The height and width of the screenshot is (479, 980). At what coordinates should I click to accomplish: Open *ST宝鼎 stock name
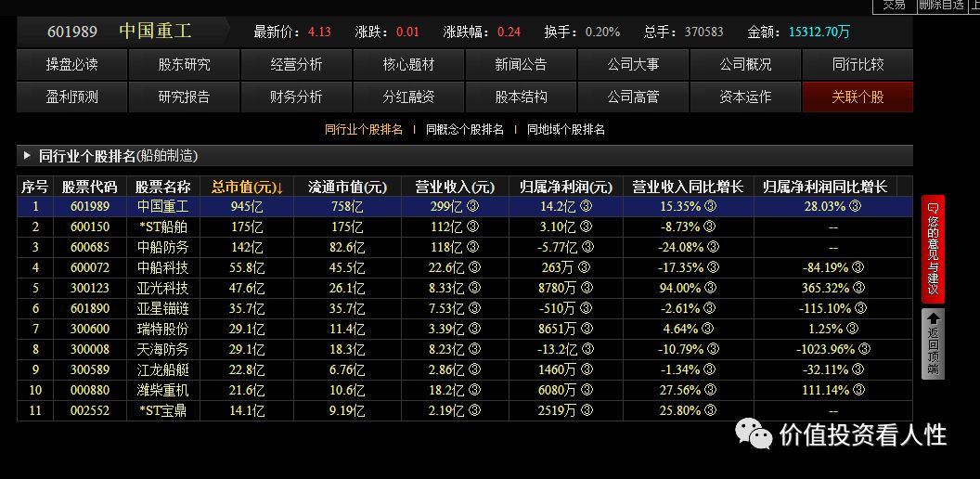tap(163, 410)
